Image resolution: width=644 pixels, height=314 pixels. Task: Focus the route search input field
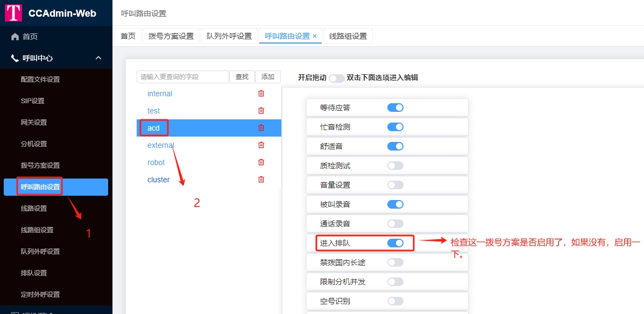tap(183, 77)
